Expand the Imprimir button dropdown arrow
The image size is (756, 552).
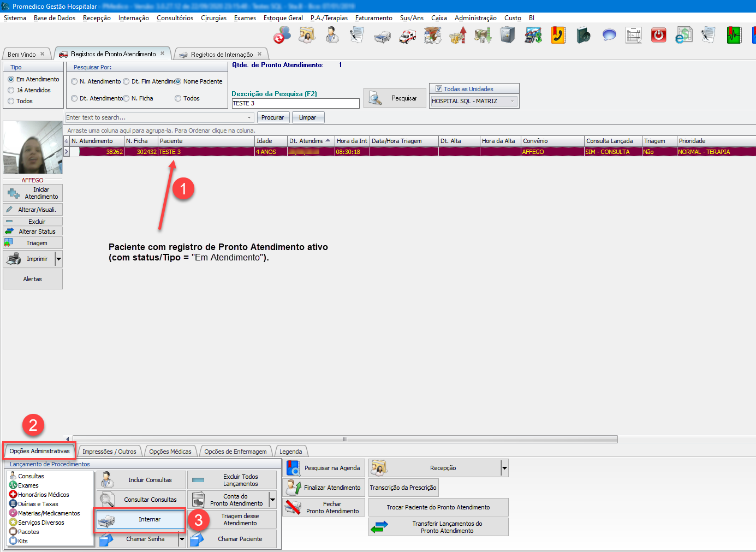(58, 259)
